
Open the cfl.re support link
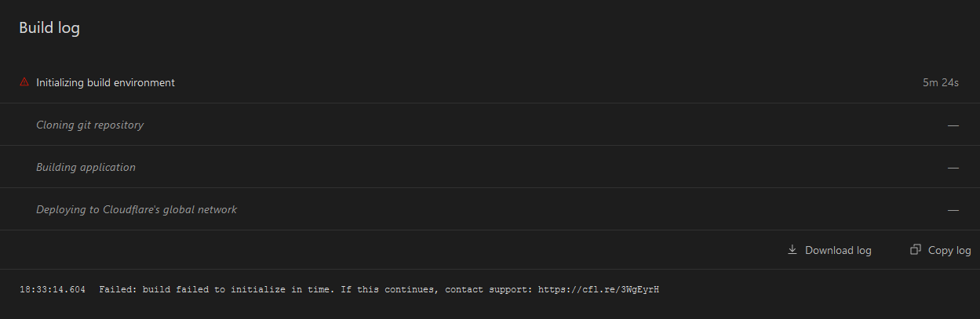point(598,289)
